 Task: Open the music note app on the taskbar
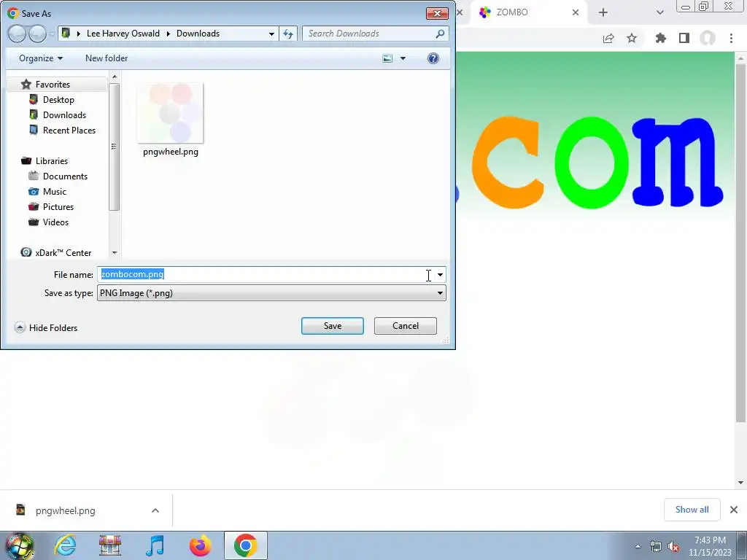pyautogui.click(x=155, y=545)
